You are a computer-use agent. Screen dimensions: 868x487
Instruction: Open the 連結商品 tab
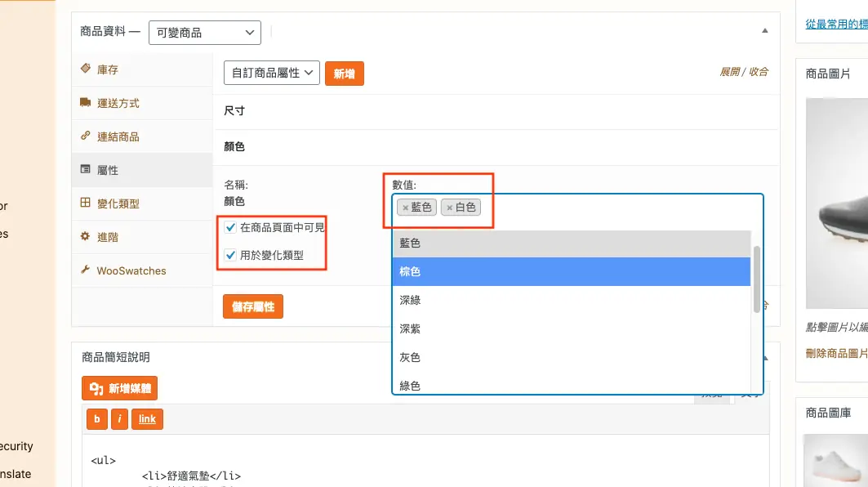point(142,136)
